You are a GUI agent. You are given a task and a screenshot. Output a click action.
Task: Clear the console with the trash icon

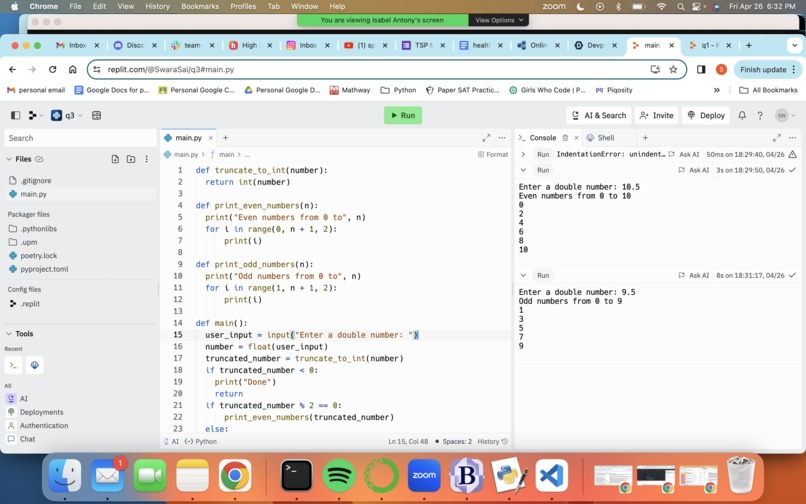[565, 138]
